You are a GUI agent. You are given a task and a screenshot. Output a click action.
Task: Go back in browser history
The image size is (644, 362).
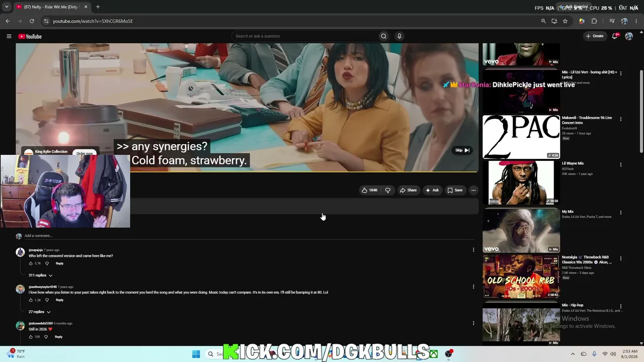coord(8,21)
